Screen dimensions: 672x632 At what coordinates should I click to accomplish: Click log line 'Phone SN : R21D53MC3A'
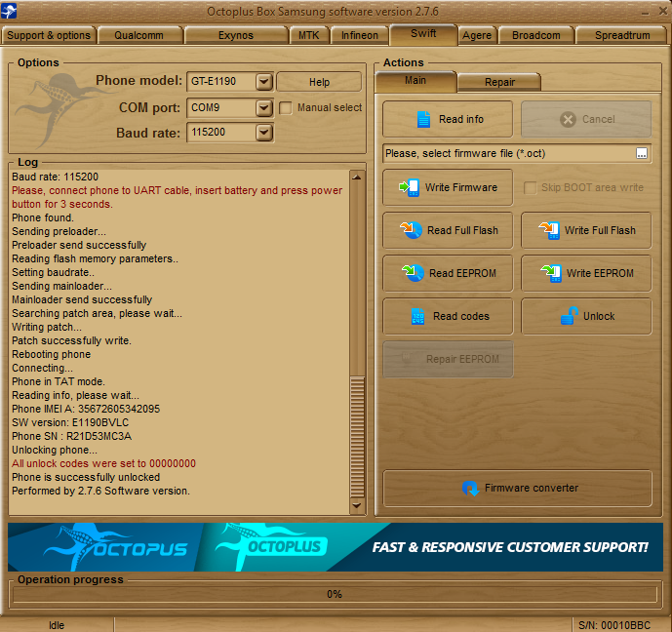click(71, 436)
